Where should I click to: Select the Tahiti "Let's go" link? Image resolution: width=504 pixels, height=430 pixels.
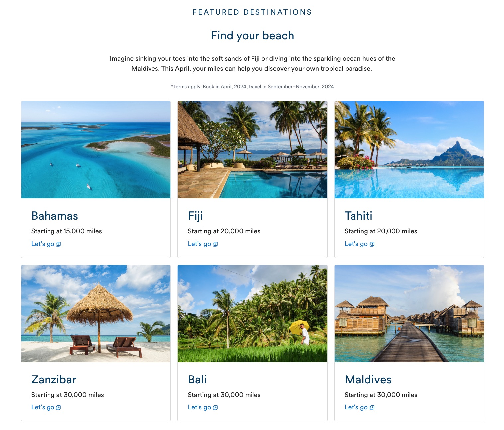pos(356,244)
